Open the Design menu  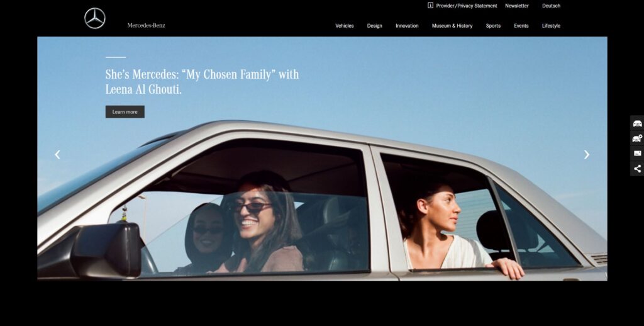pyautogui.click(x=375, y=26)
